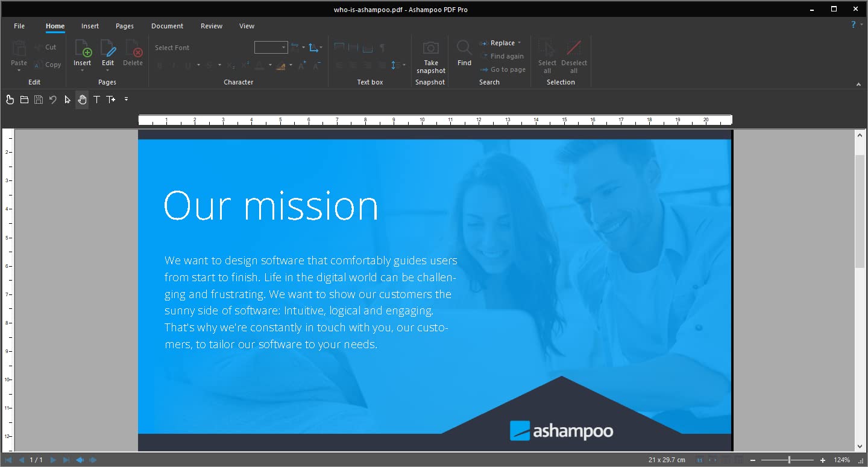Open the Replace dropdown arrow
The height and width of the screenshot is (467, 868).
(x=519, y=43)
